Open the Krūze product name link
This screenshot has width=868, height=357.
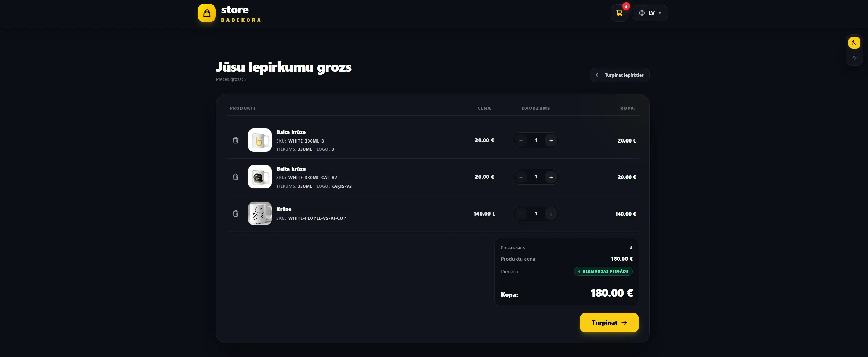coord(284,209)
